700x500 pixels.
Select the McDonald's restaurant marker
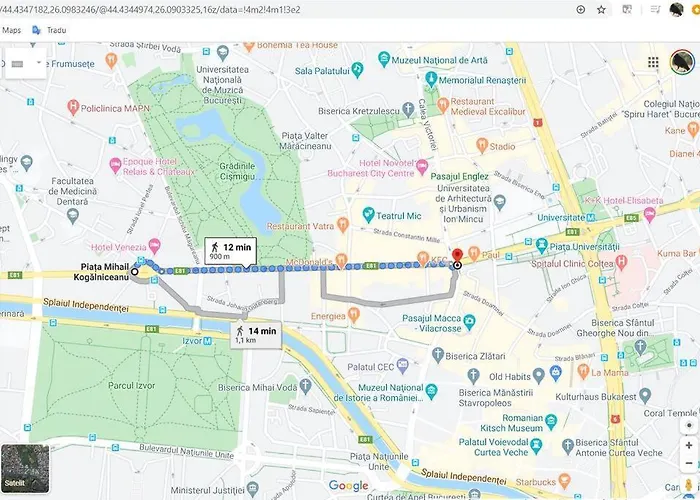click(x=342, y=259)
